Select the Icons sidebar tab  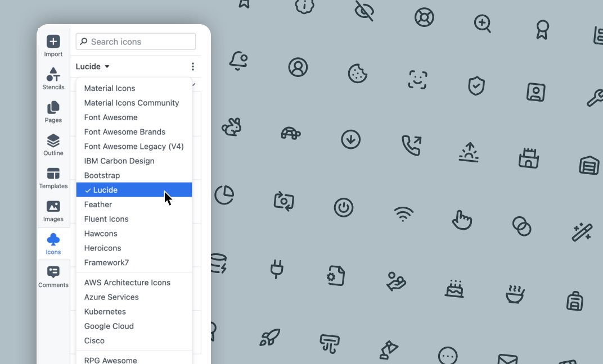coord(53,244)
